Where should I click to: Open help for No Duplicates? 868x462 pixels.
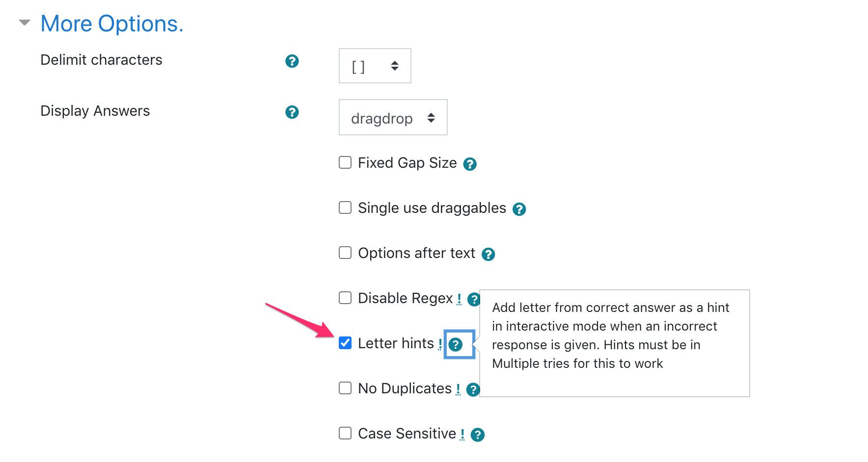(x=473, y=389)
